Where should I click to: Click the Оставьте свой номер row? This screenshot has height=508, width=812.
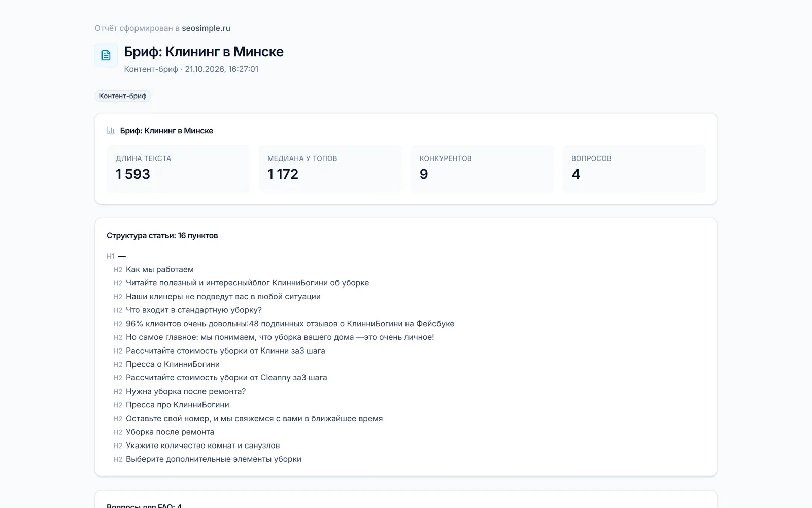click(x=248, y=419)
